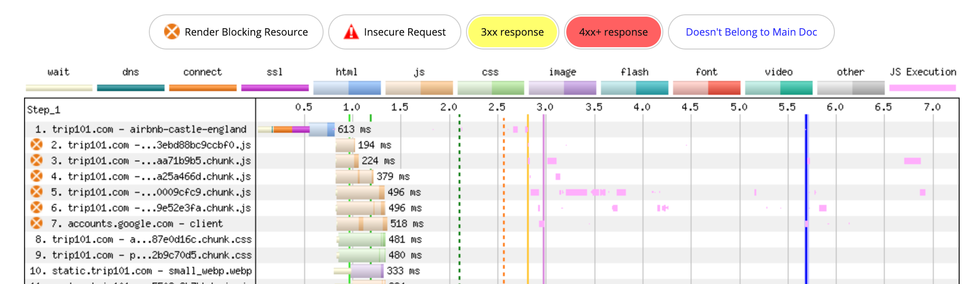Click render-blocking icon beside request 6
The image size is (980, 284).
[x=37, y=208]
